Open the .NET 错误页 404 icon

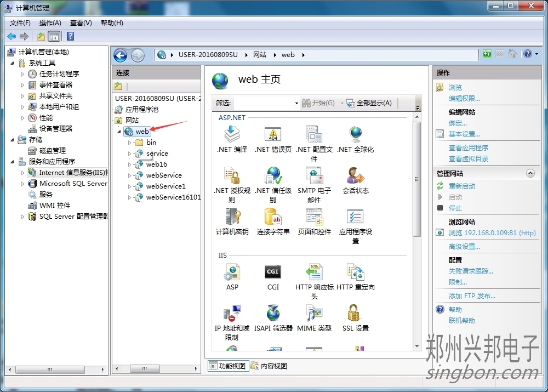pyautogui.click(x=273, y=134)
